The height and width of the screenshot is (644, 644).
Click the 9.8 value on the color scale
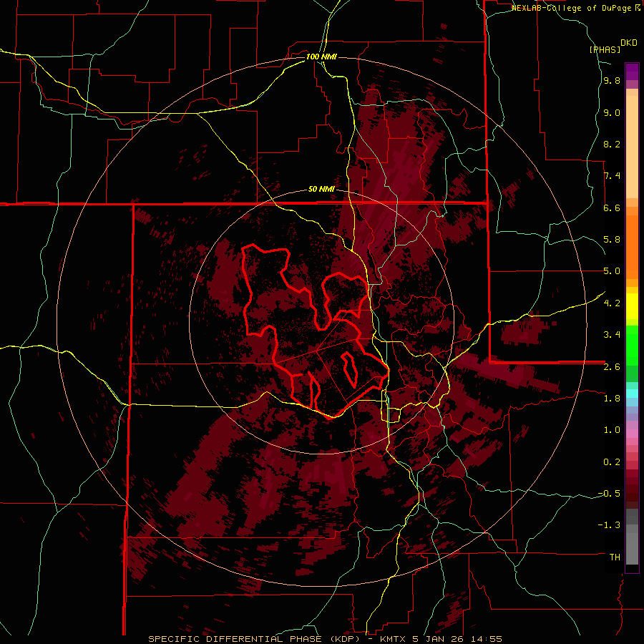(612, 81)
